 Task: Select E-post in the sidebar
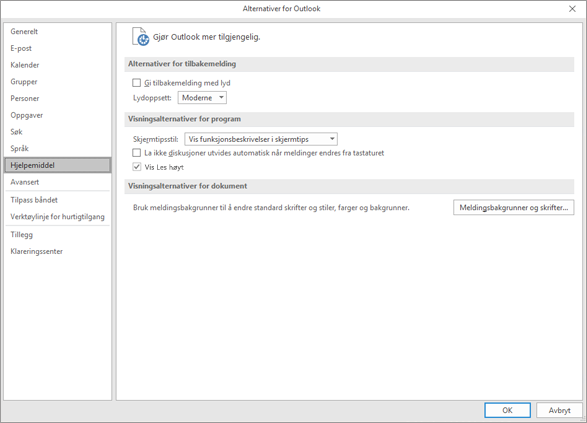58,48
